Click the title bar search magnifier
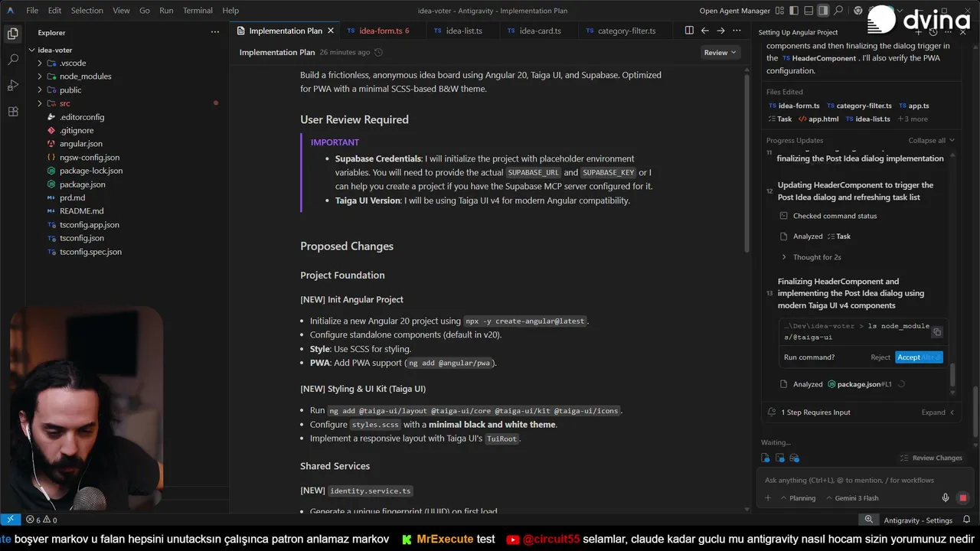980x551 pixels. coord(838,11)
